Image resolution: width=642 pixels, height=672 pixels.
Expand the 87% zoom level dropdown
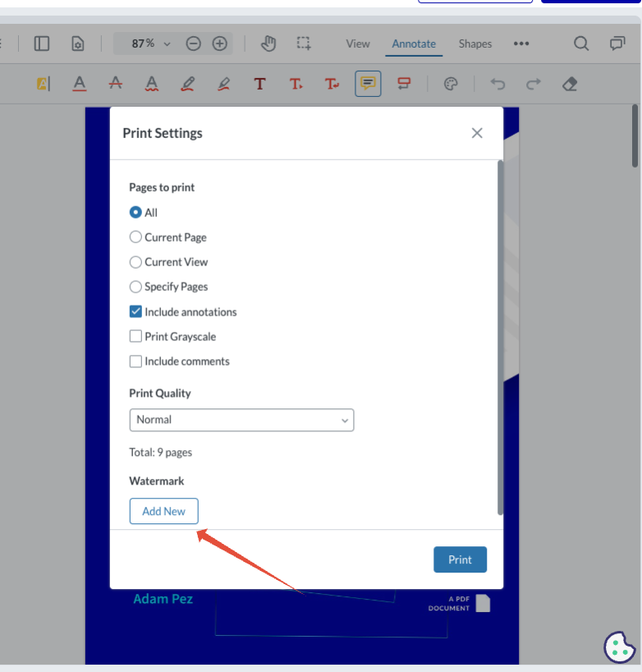pos(151,44)
